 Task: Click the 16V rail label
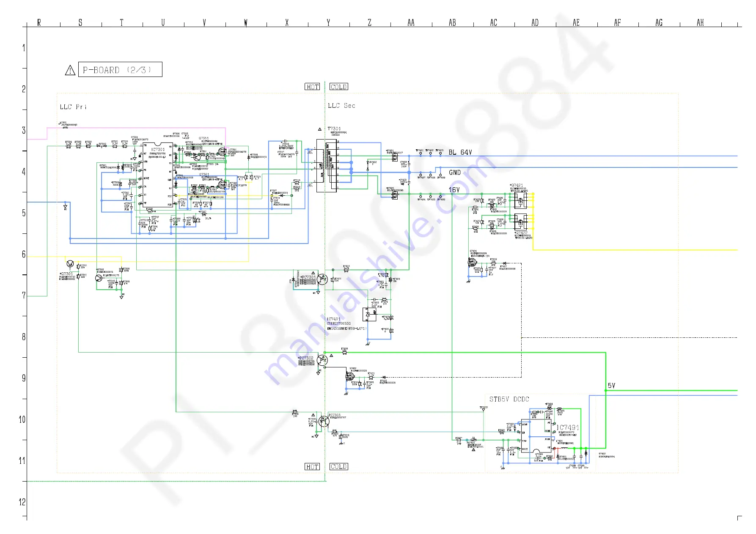(454, 190)
